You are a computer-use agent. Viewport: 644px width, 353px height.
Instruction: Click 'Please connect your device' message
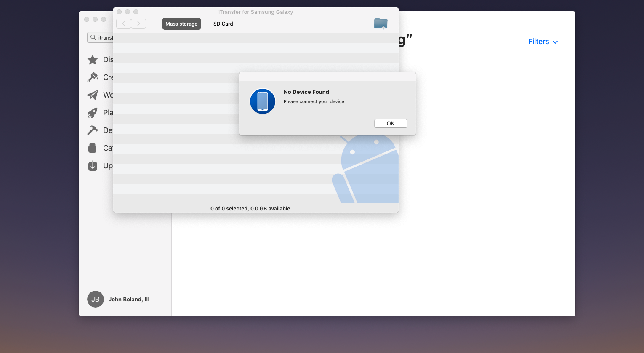point(314,101)
